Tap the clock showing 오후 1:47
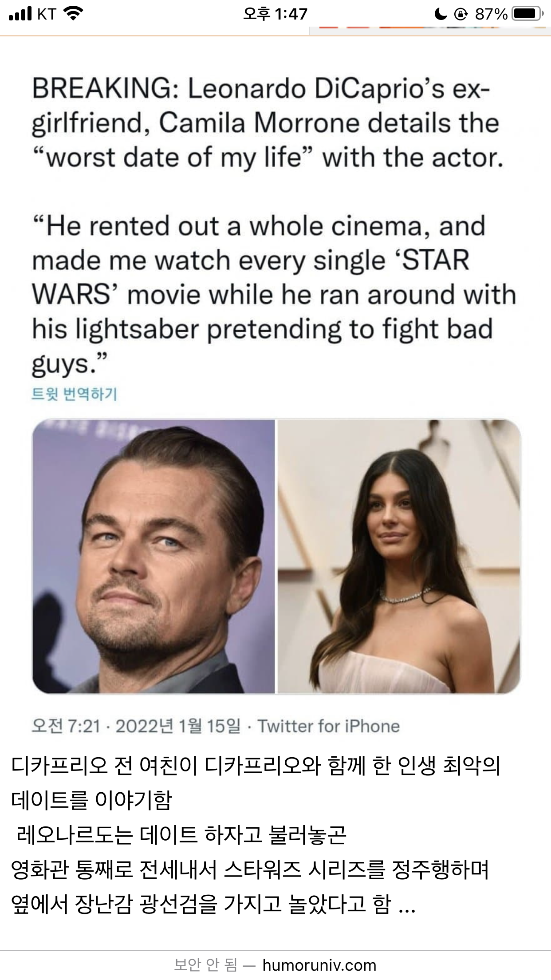Viewport: 551px width, 980px height. 275,14
